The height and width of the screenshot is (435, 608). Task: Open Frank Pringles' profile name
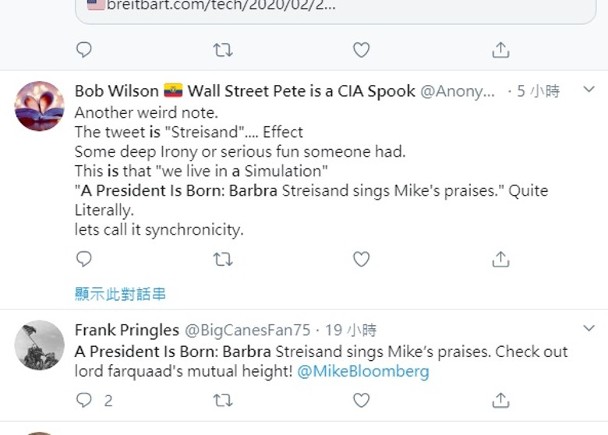(124, 329)
